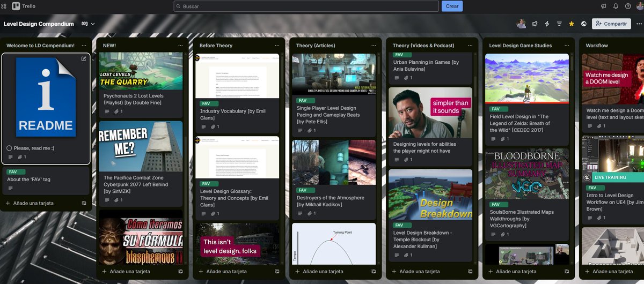644x284 pixels.
Task: Open the board filter icon
Action: [559, 24]
